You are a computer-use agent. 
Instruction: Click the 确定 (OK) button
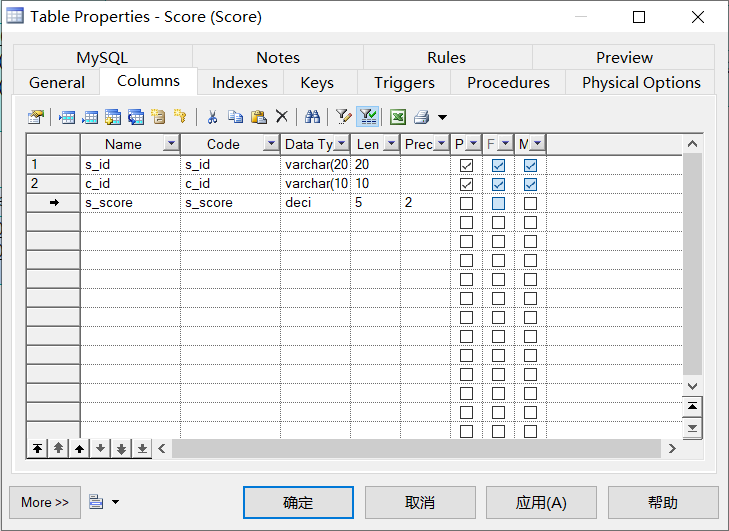(x=298, y=502)
